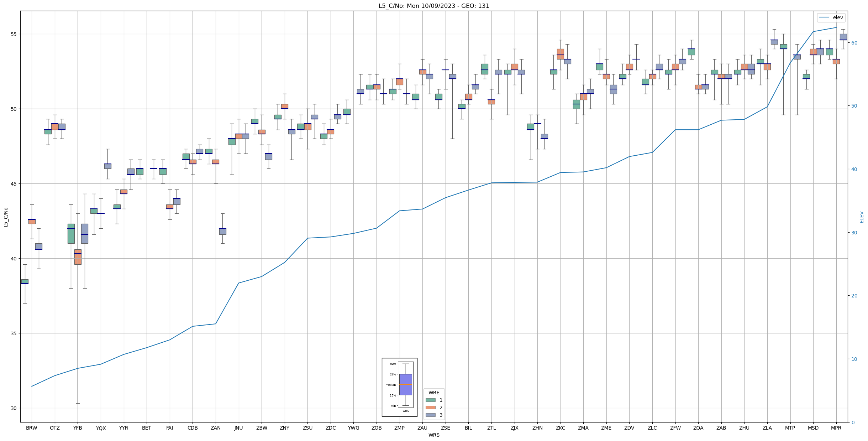868x441 pixels.
Task: Click the 60 tick on right axis
Action: pyautogui.click(x=854, y=43)
